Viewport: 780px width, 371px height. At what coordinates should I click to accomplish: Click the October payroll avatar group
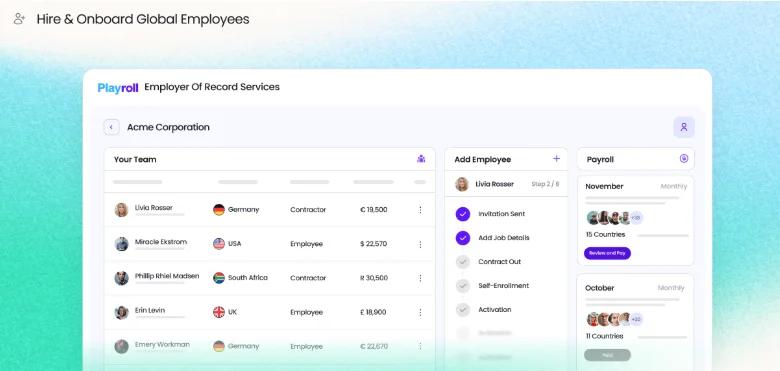point(615,319)
